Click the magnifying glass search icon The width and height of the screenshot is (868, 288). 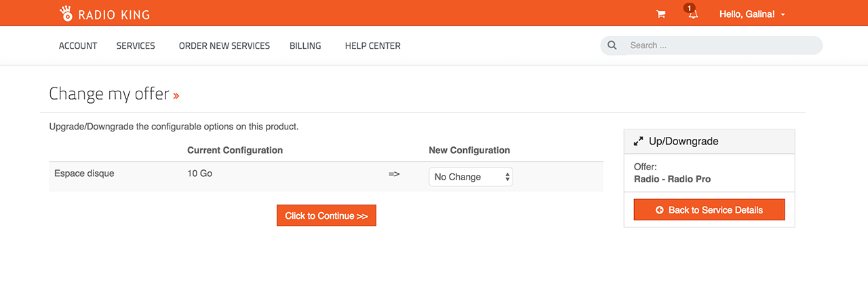click(612, 45)
